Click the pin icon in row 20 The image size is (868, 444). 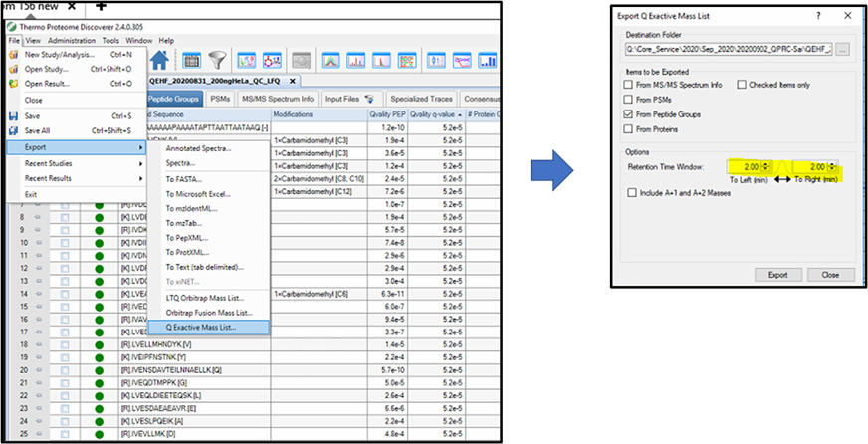38,369
